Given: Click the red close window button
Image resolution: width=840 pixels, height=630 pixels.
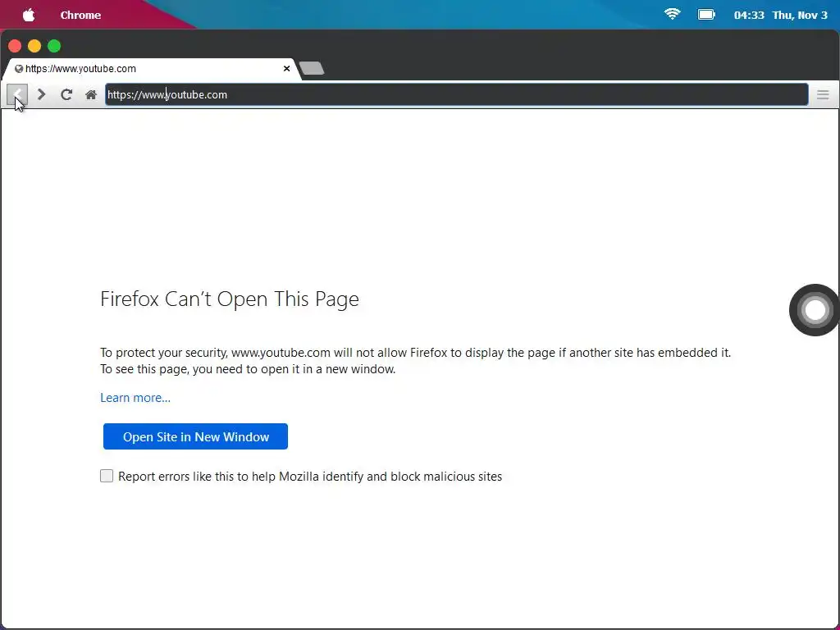Looking at the screenshot, I should click(x=15, y=46).
